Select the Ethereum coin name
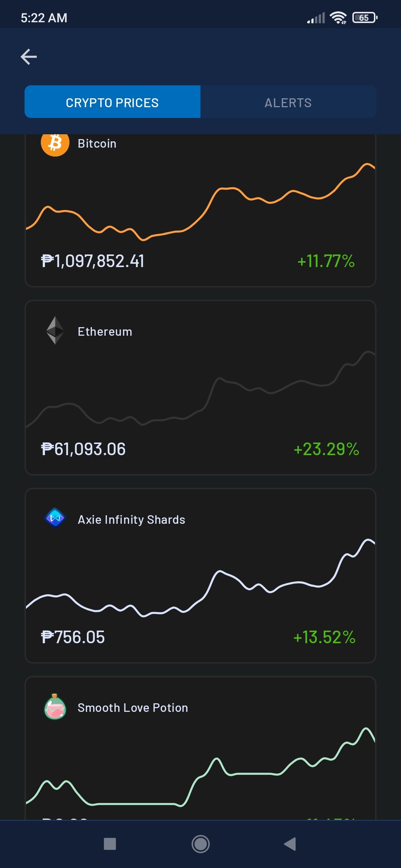401x868 pixels. 105,332
